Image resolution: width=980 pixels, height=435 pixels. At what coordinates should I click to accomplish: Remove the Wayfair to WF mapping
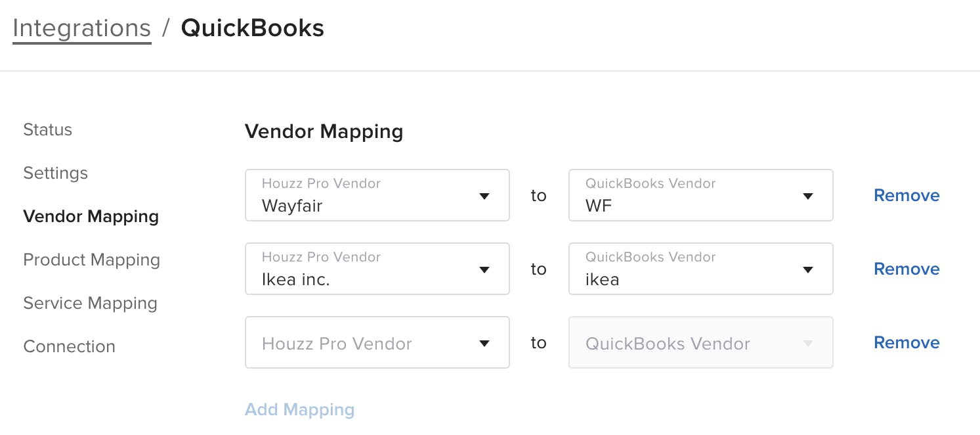pos(906,195)
